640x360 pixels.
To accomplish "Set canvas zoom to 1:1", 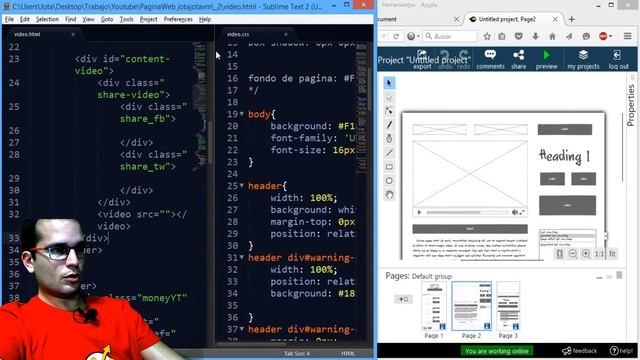I will [599, 254].
